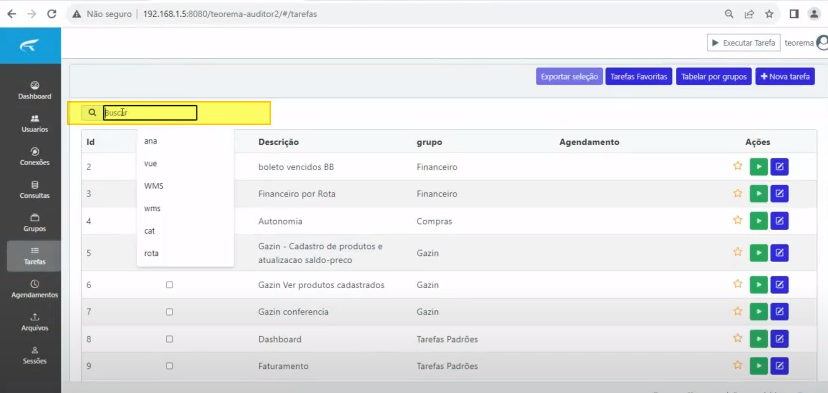This screenshot has height=393, width=828.
Task: Go to Conexões in the sidebar
Action: click(34, 157)
